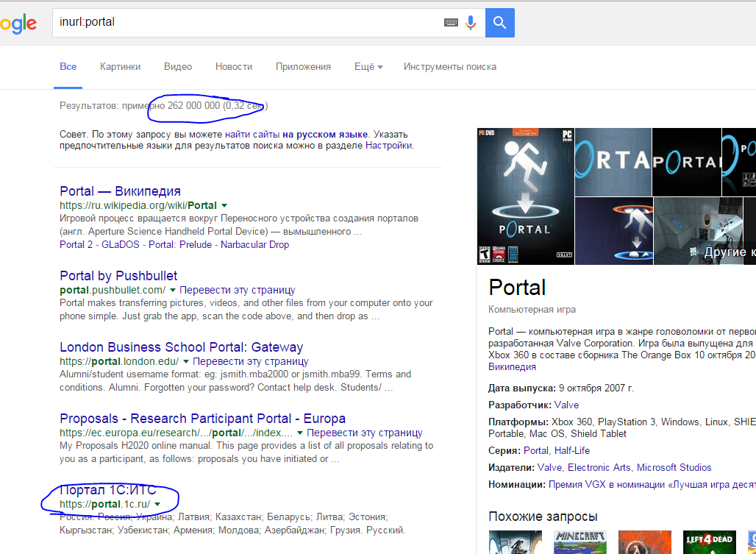Open the Настройки link in the tip
The height and width of the screenshot is (554, 756).
pyautogui.click(x=388, y=146)
